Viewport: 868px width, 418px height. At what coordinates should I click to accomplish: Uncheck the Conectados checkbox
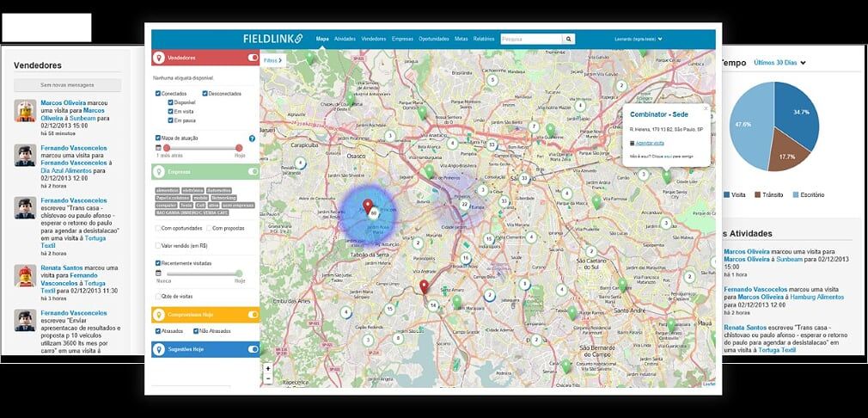(158, 94)
